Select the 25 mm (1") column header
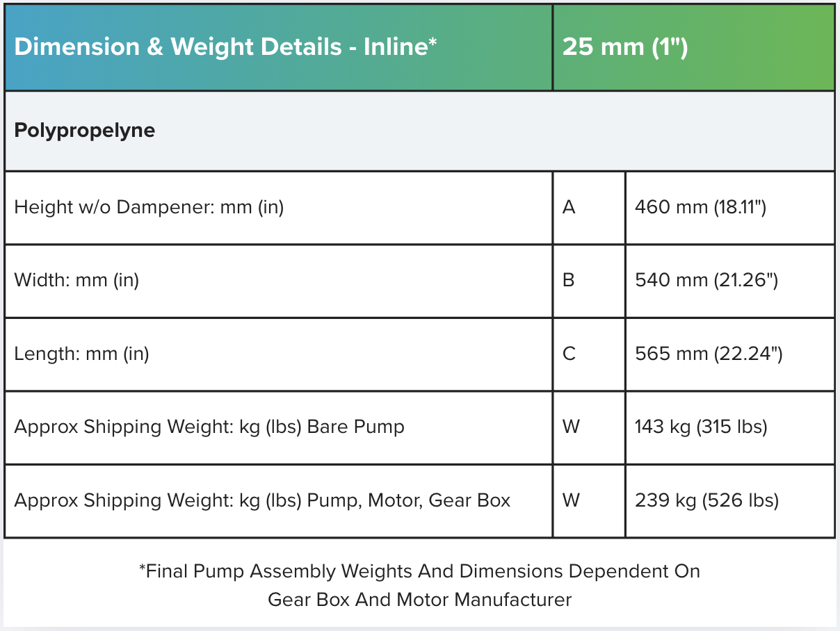 pyautogui.click(x=625, y=47)
